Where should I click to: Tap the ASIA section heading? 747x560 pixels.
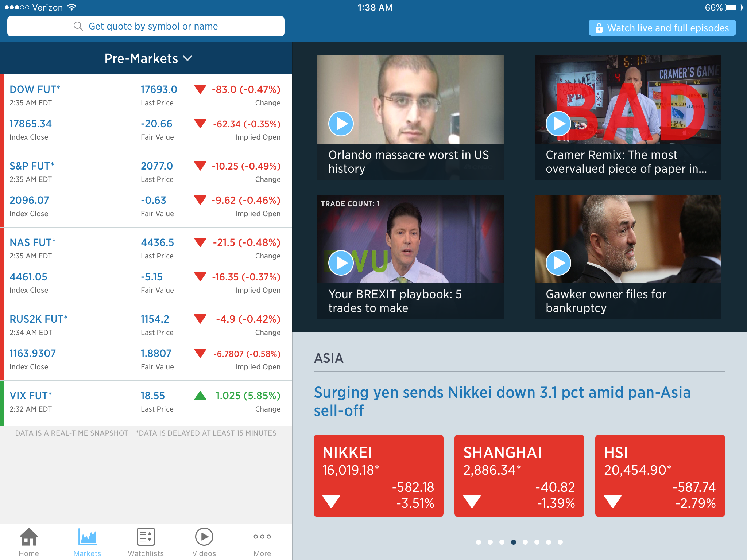329,358
